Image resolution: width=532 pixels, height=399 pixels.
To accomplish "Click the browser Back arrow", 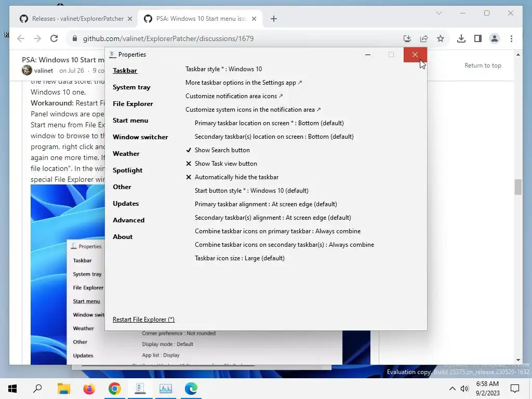I will pyautogui.click(x=21, y=38).
